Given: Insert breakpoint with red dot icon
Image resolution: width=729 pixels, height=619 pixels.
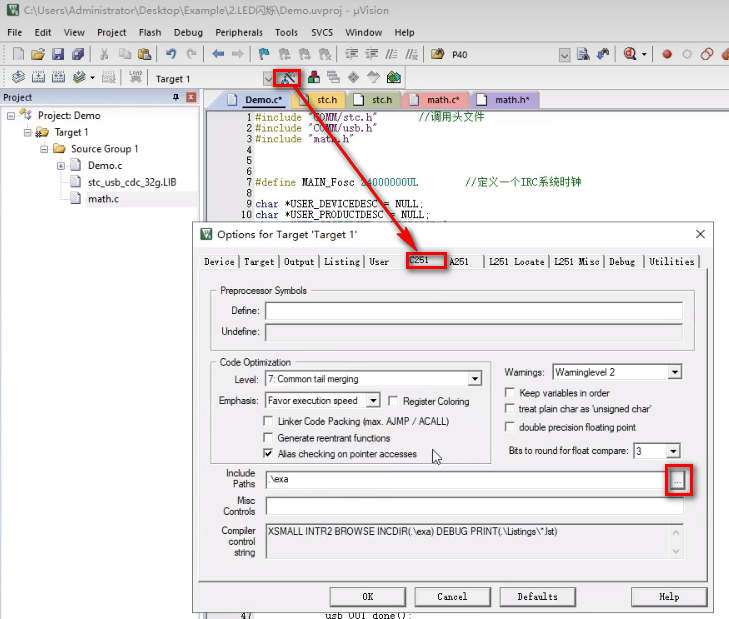Looking at the screenshot, I should pyautogui.click(x=667, y=54).
